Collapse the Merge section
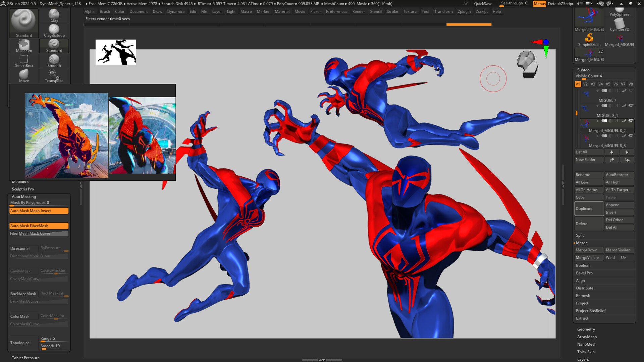 582,243
